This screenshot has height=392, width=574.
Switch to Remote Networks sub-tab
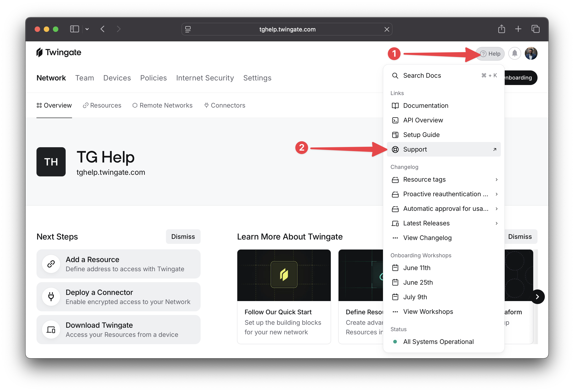[163, 106]
